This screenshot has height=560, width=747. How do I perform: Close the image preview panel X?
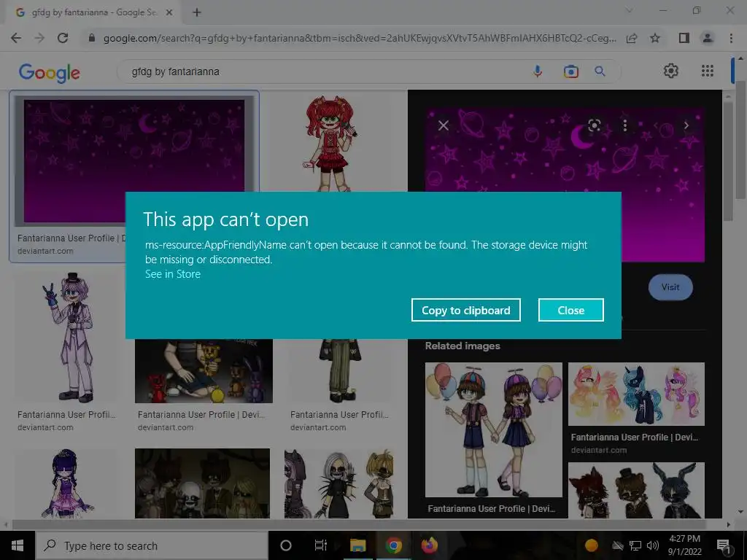coord(443,125)
